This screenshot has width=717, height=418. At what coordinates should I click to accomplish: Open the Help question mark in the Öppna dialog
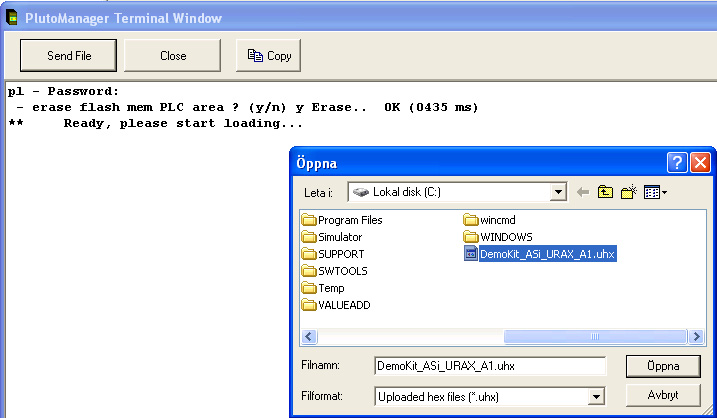pos(677,162)
